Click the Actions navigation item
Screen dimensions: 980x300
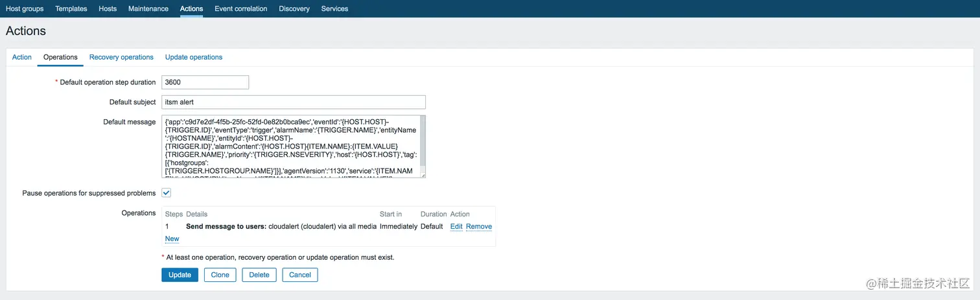tap(191, 8)
